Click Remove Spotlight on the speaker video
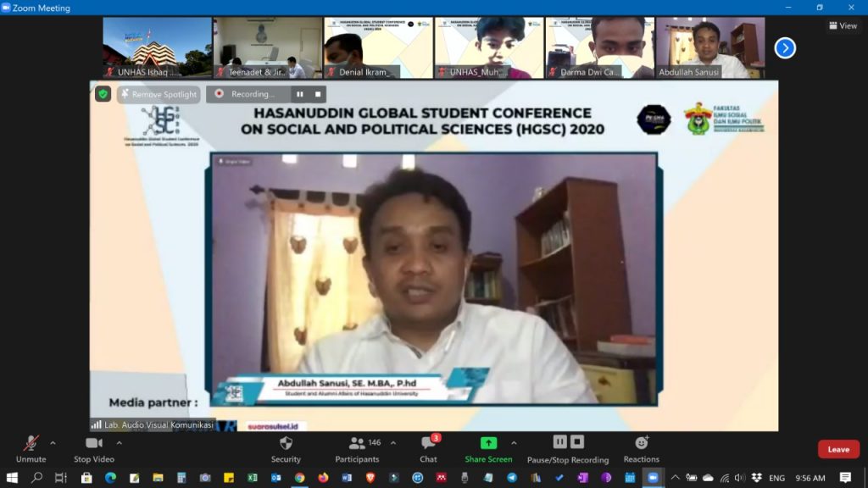 click(158, 94)
